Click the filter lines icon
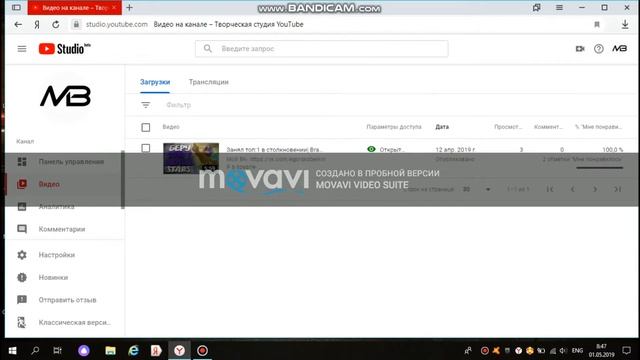The width and height of the screenshot is (640, 360). click(146, 105)
